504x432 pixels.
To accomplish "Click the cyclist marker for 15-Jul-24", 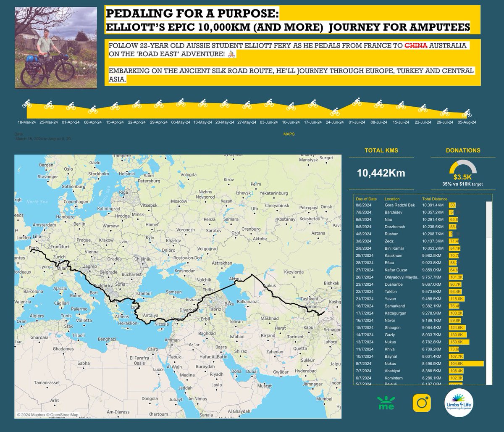I will (401, 104).
